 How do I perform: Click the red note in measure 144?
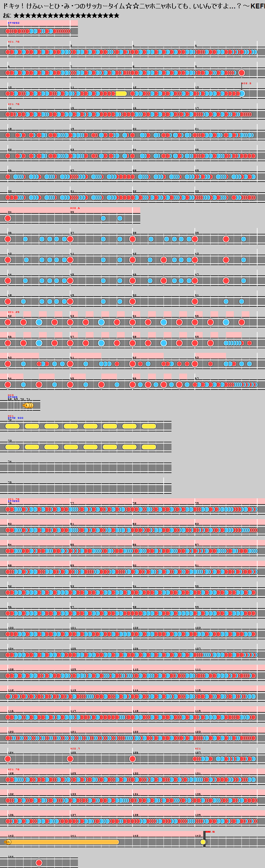[x=39, y=862]
